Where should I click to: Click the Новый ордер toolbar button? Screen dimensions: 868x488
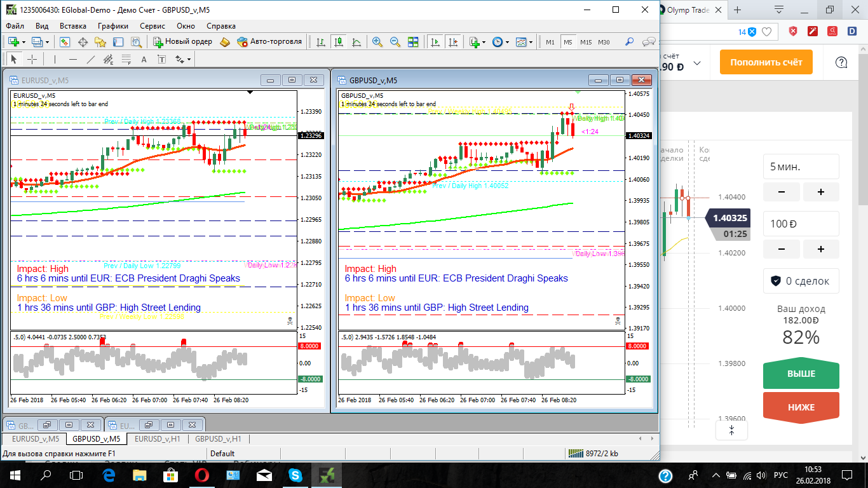183,42
